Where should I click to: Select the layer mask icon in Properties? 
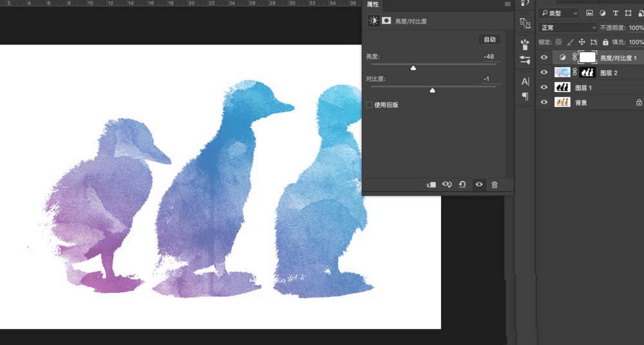[x=386, y=21]
